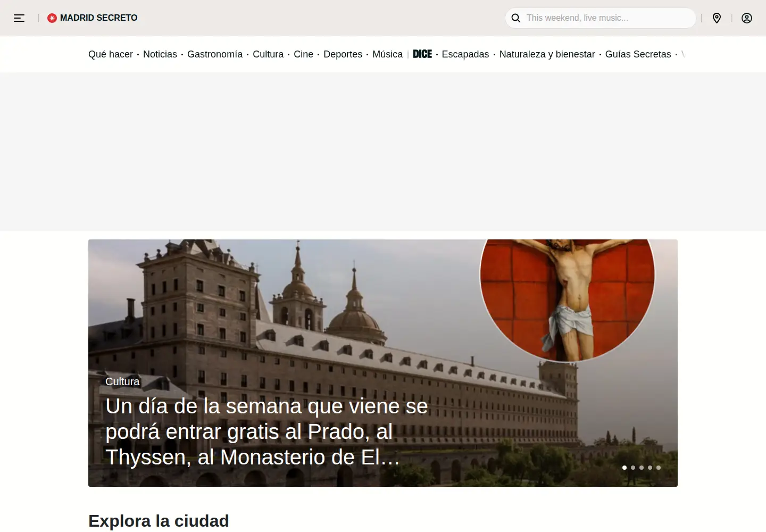Select Música in the navigation bar

pos(388,54)
